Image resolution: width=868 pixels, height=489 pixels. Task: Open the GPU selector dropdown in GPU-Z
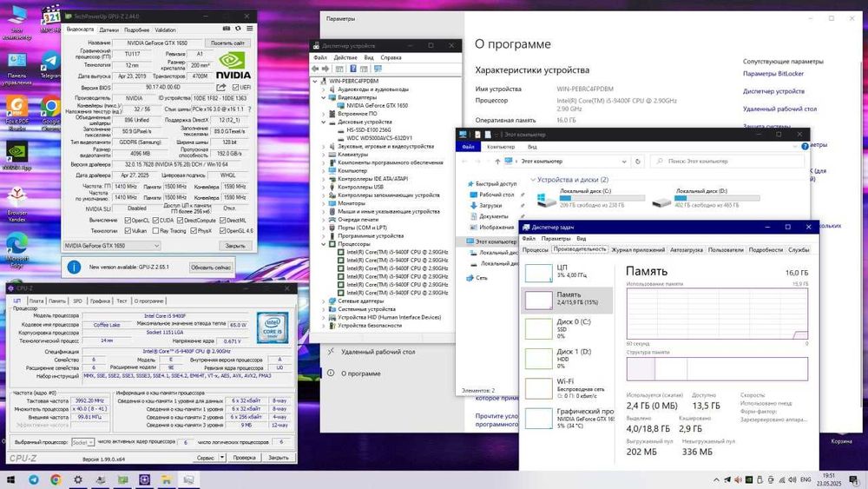[x=112, y=246]
